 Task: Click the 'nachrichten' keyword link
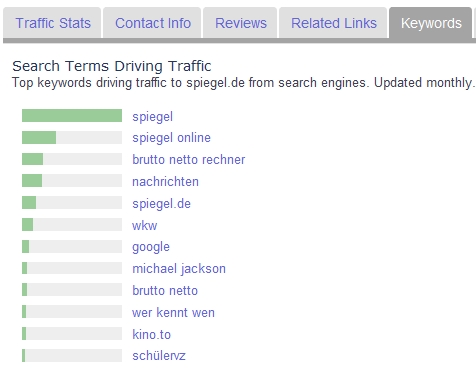[x=165, y=181]
